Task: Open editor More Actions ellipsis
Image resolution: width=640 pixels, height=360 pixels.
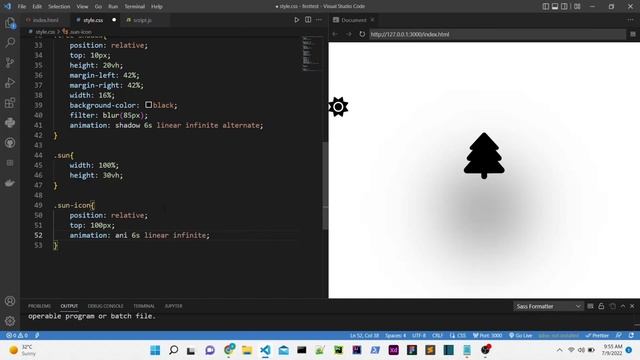Action: 319,20
